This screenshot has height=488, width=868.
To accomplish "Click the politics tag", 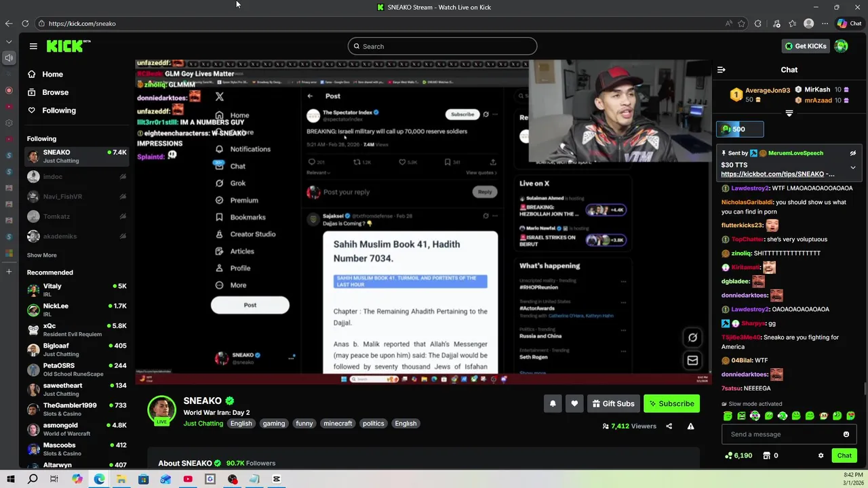I will [373, 424].
